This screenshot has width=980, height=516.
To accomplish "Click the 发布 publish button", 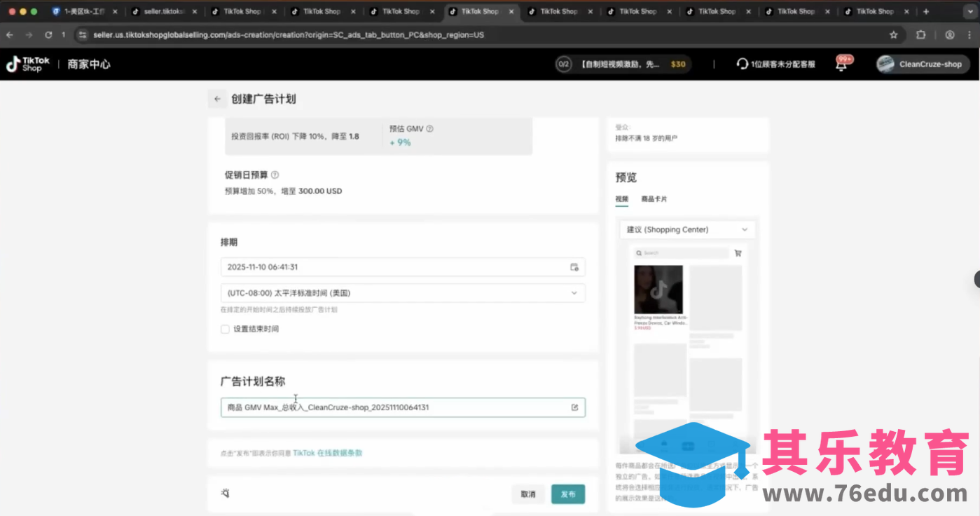I will (567, 494).
